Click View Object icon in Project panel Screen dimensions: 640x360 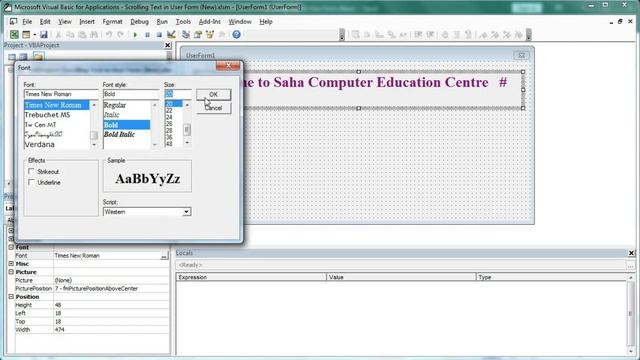click(x=23, y=56)
